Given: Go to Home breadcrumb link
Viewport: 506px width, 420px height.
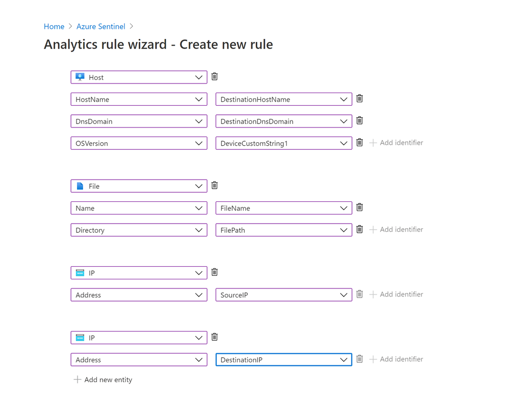Looking at the screenshot, I should (x=54, y=26).
